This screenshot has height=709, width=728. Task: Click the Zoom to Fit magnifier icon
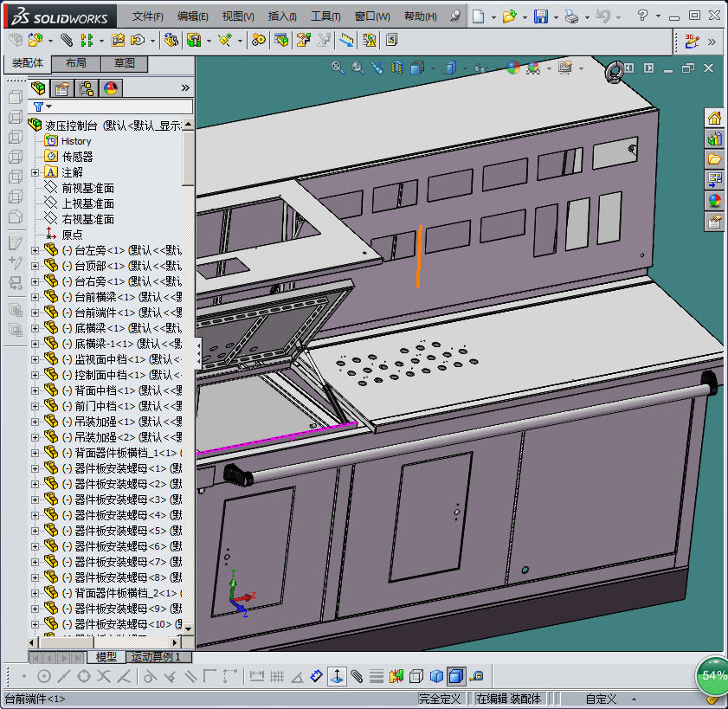338,68
